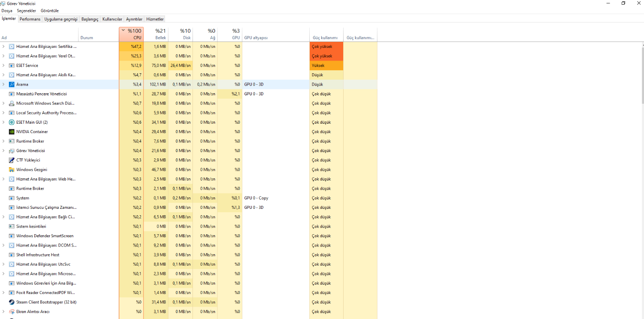
Task: Select the ESET Service process icon
Action: click(11, 65)
